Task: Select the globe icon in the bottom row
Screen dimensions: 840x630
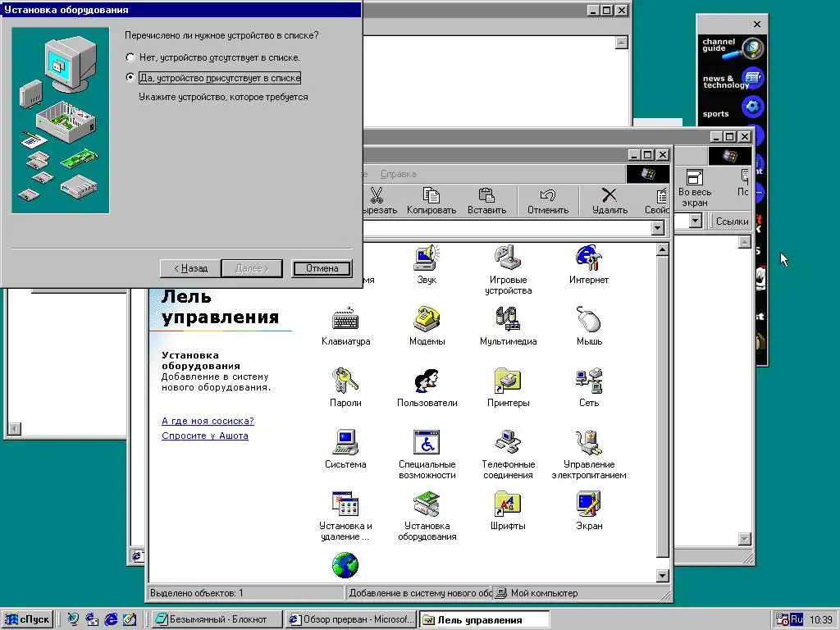Action: (x=345, y=565)
